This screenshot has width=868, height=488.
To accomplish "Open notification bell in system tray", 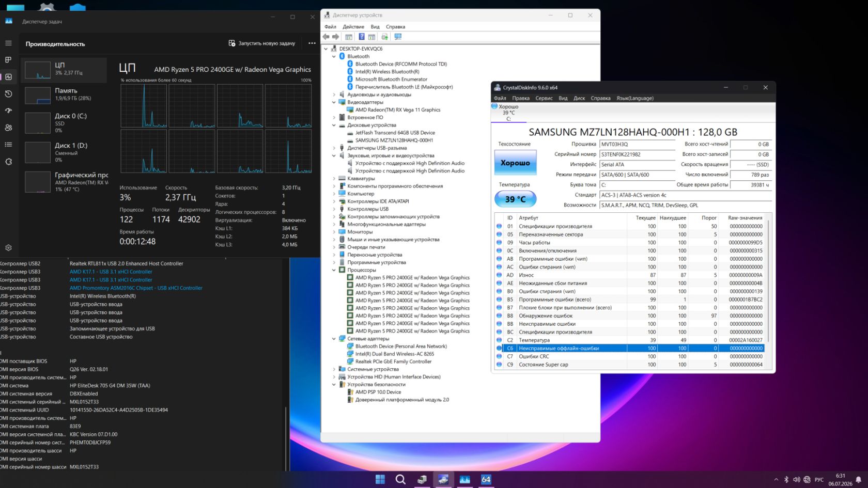I will (x=859, y=480).
